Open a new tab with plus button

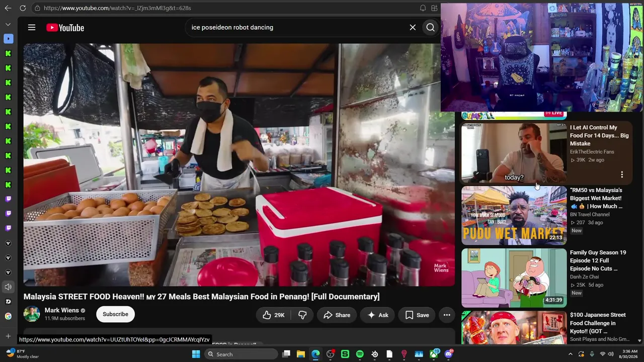(8, 336)
